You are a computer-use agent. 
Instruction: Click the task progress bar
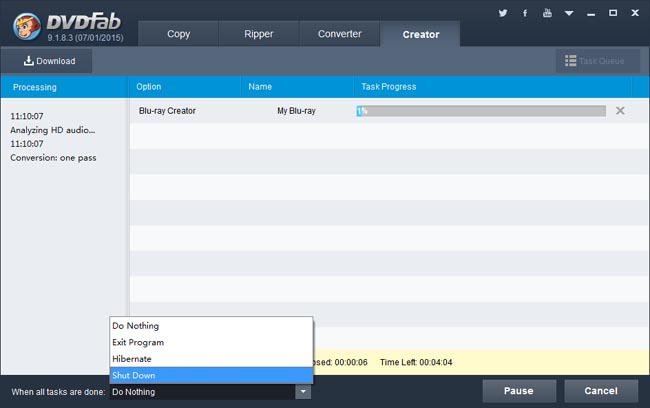click(x=480, y=110)
